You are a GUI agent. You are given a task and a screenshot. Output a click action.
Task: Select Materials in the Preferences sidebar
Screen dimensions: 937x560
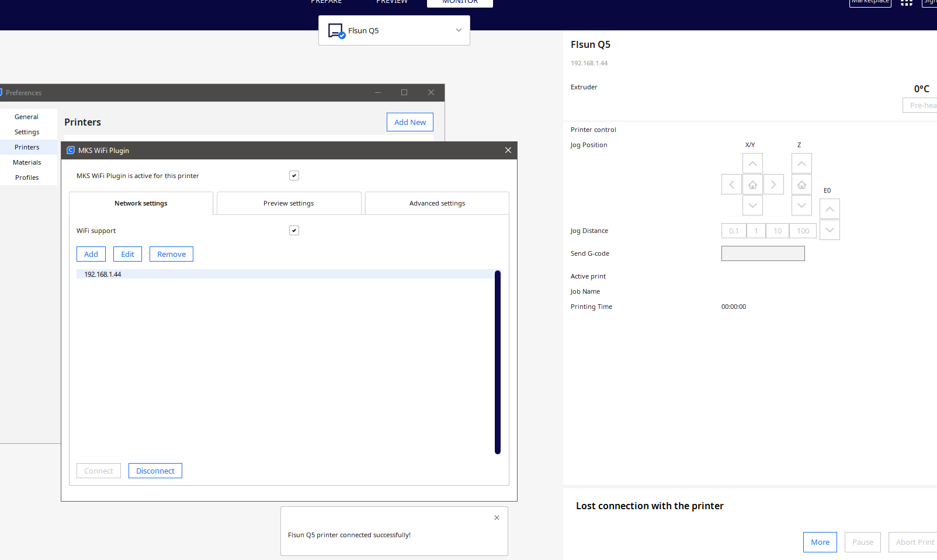[x=26, y=162]
